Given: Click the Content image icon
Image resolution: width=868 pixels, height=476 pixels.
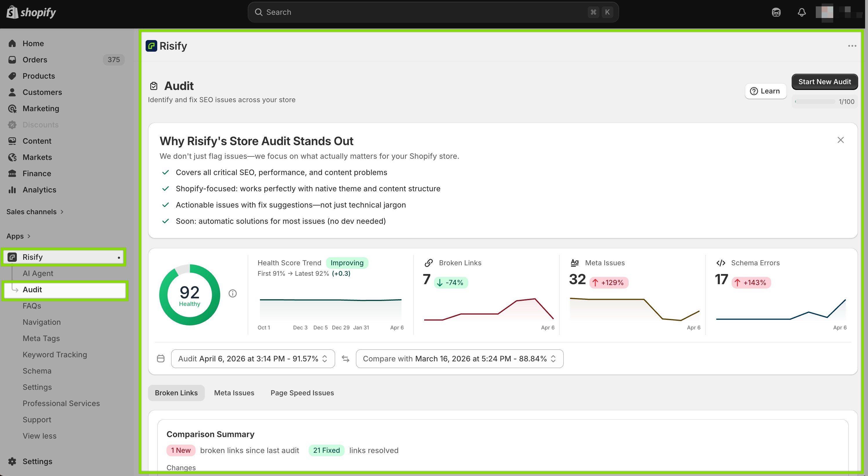Looking at the screenshot, I should (x=12, y=141).
